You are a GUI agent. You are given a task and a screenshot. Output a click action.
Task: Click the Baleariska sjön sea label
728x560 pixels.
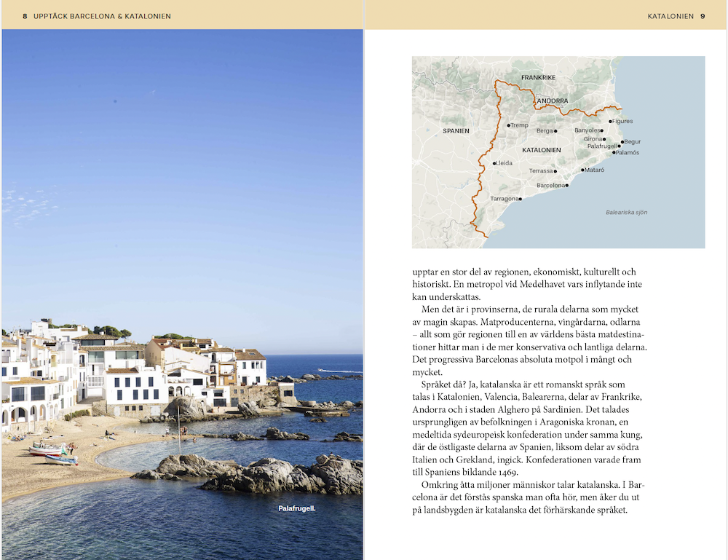coord(626,213)
